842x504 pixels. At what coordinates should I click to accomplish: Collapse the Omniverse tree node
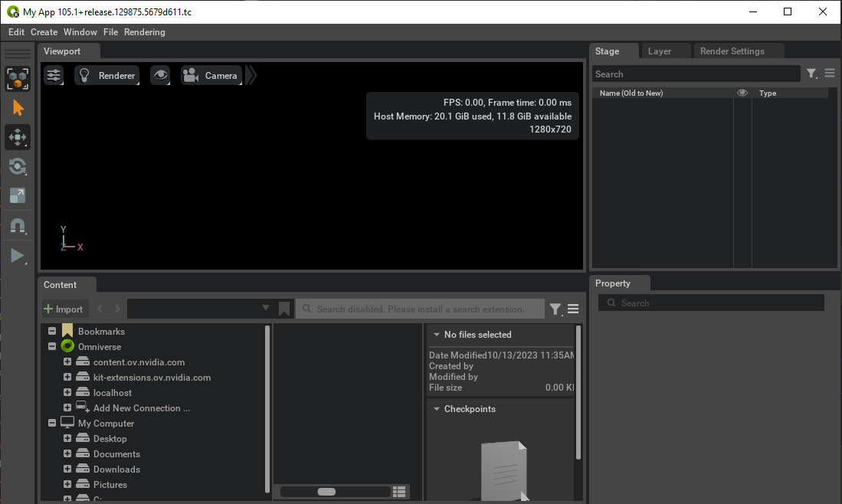[52, 346]
